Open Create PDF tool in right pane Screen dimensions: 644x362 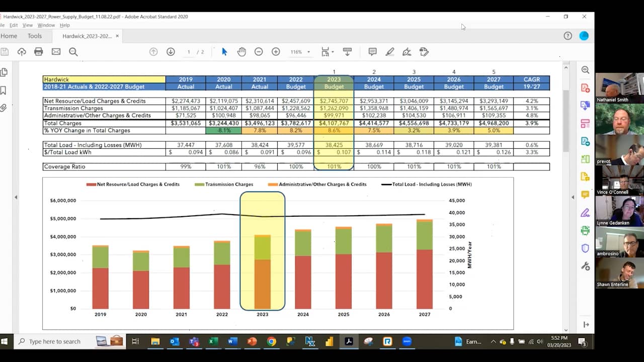coord(585,88)
